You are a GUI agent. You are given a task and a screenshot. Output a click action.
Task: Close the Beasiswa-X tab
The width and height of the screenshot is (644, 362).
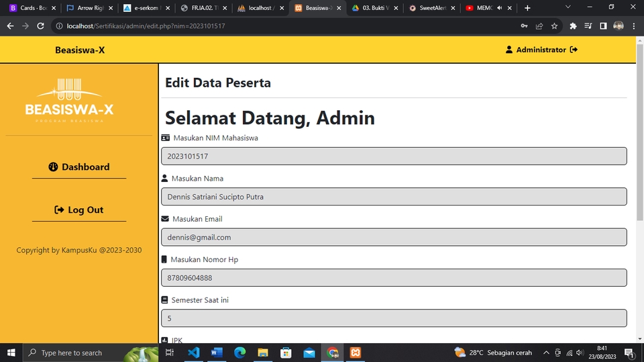(x=339, y=8)
